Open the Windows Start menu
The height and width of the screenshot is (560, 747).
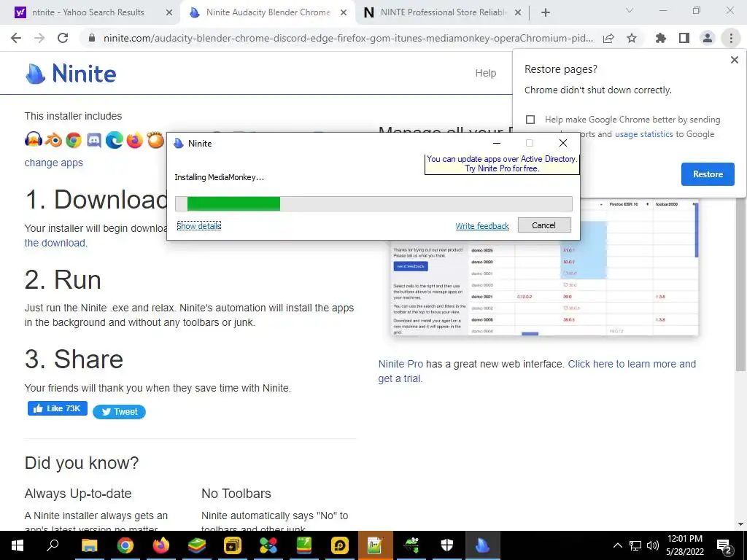coord(18,545)
